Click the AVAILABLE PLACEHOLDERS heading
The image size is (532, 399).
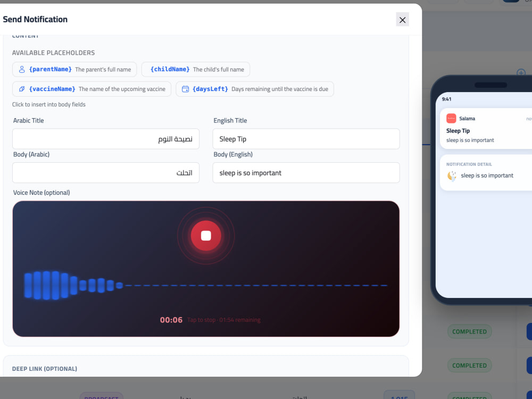pos(53,53)
